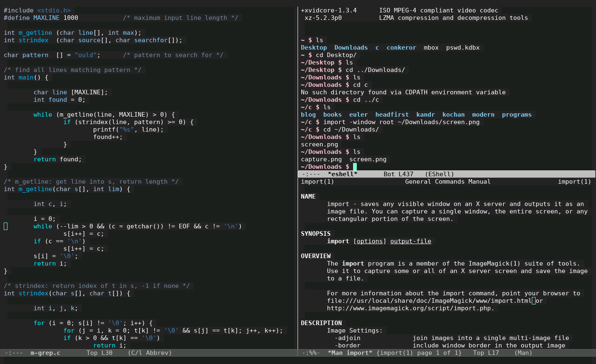Open the programs directory entry
Screen dimensions: 596x364
[517, 115]
